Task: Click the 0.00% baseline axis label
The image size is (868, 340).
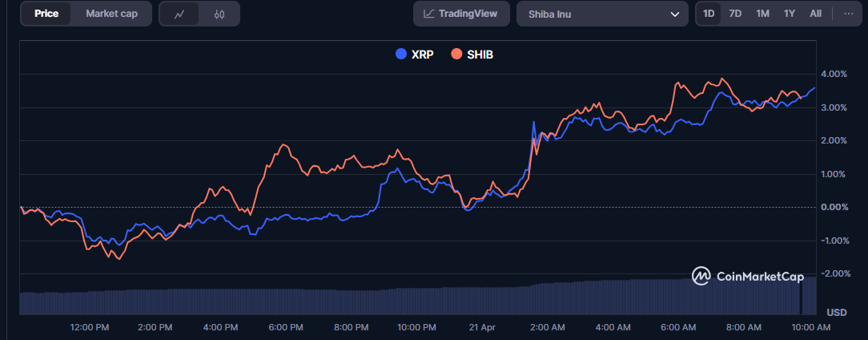Action: [834, 207]
